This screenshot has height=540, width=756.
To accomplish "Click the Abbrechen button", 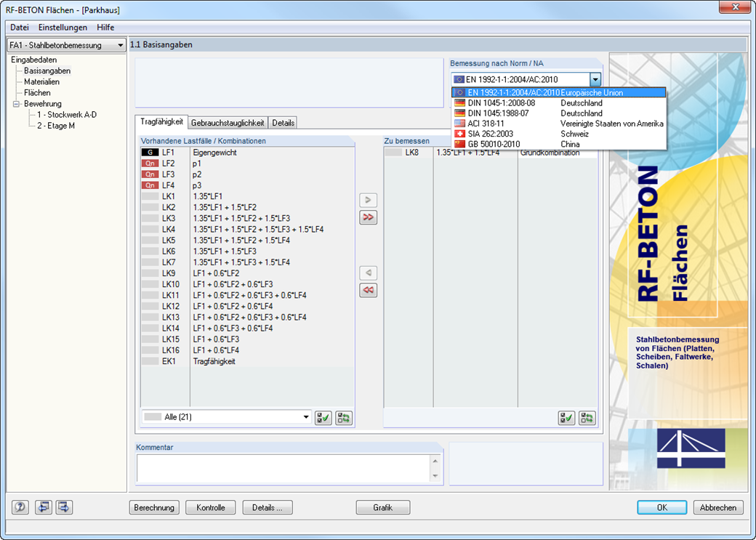I will [718, 508].
